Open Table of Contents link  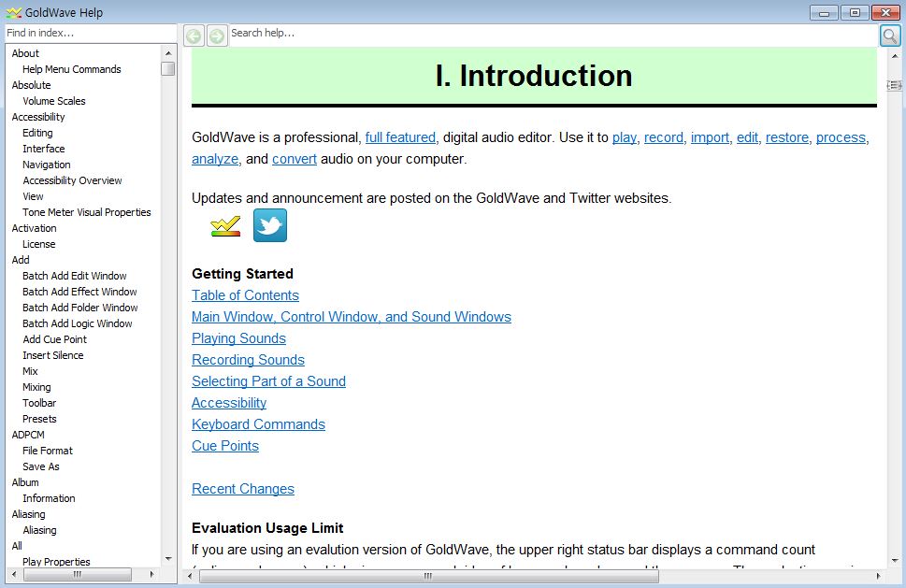[x=245, y=295]
